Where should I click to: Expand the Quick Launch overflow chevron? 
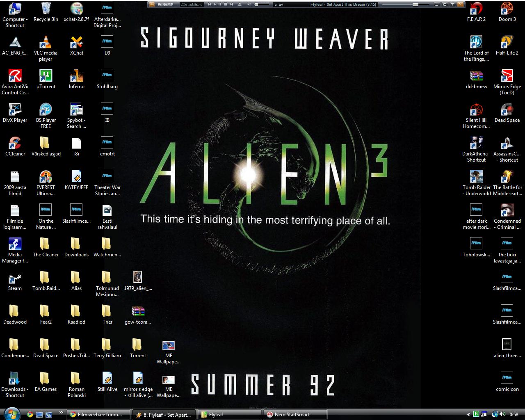click(x=61, y=413)
